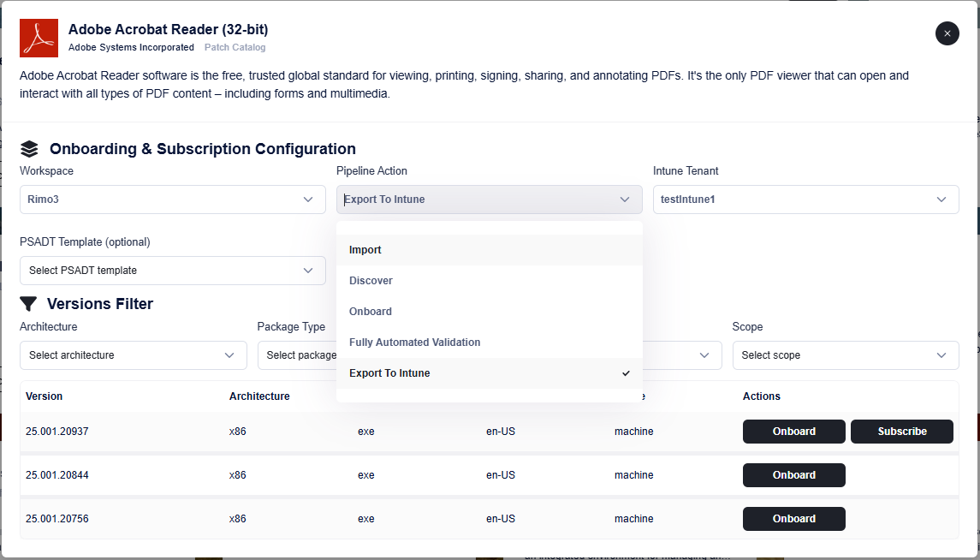Click the Patch Catalog label

point(235,48)
